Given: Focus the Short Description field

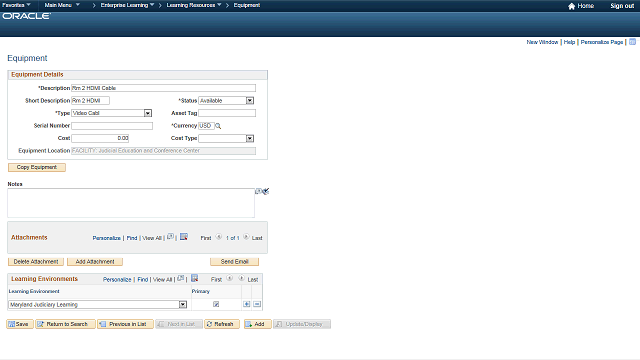Looking at the screenshot, I should (x=91, y=100).
